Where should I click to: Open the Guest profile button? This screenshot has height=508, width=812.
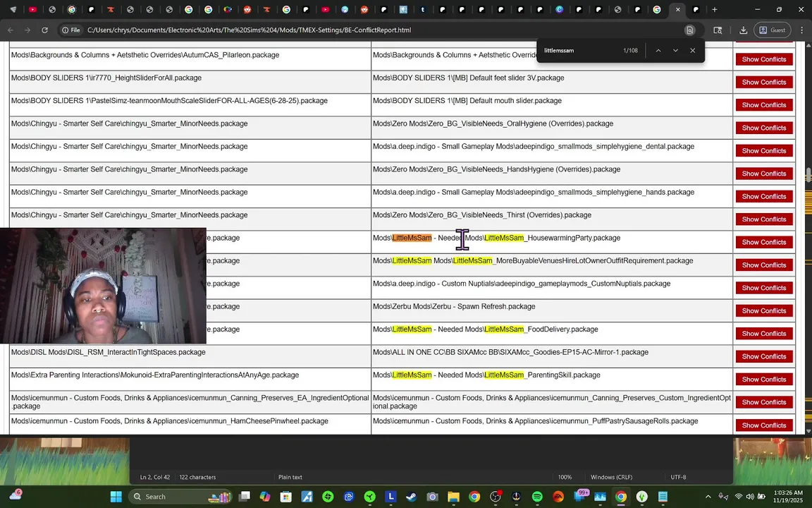tap(772, 30)
